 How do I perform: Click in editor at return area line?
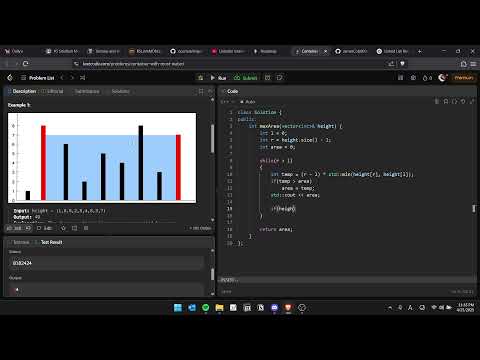click(x=276, y=229)
